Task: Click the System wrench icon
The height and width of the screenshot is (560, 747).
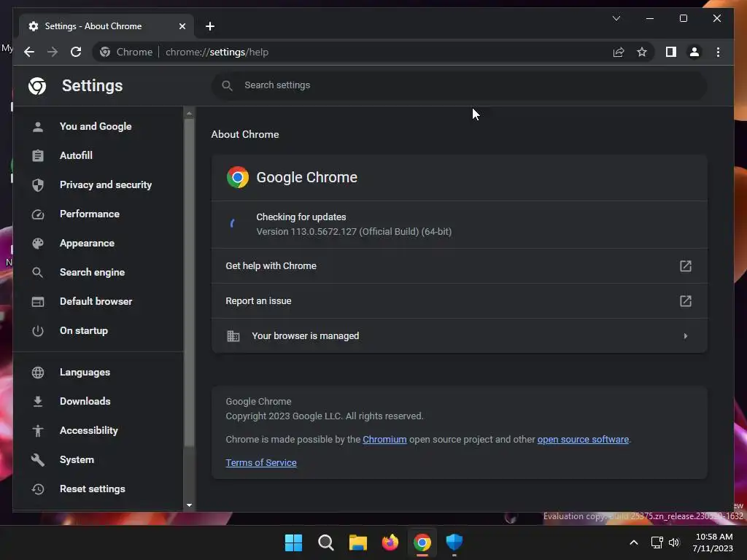Action: tap(38, 459)
